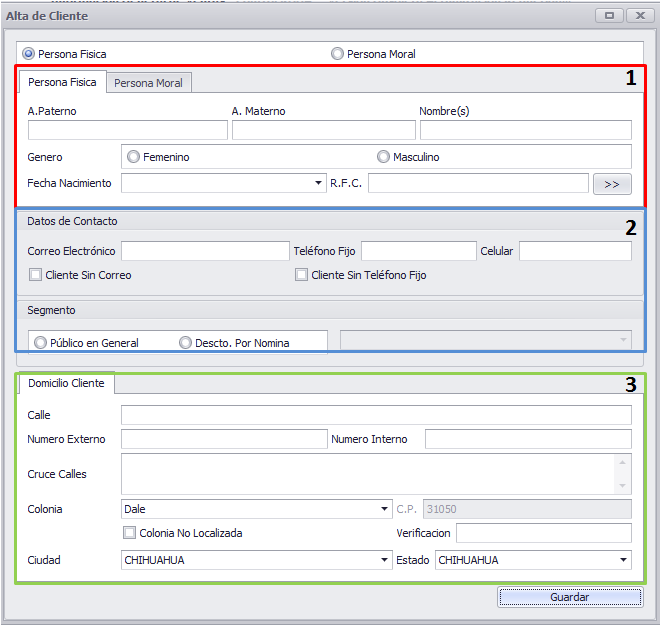Click the down arrow of the Cruce Calles scrollbar
Screen dimensions: 661x627
622,486
